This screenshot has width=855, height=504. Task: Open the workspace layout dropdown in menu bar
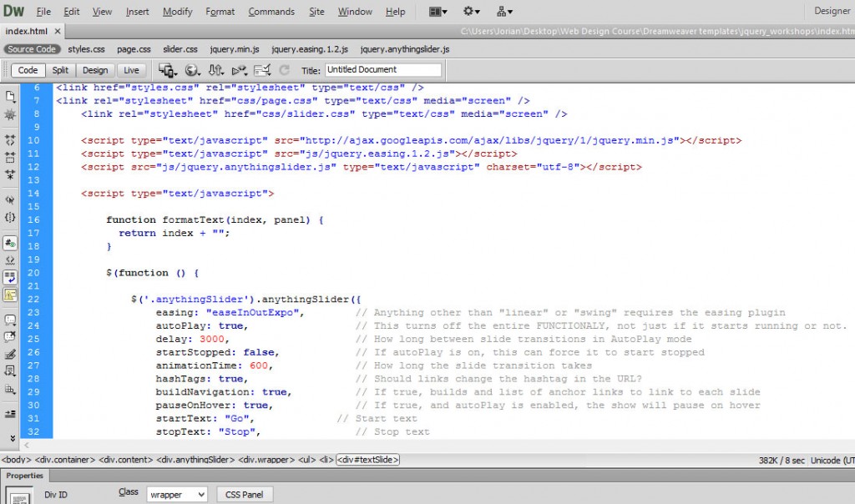point(438,12)
